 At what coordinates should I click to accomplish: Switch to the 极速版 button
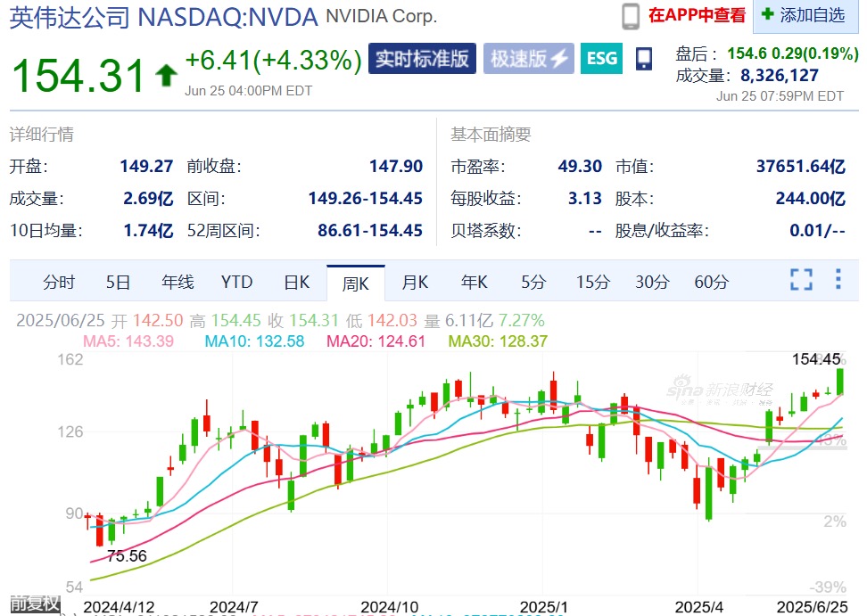pos(529,59)
